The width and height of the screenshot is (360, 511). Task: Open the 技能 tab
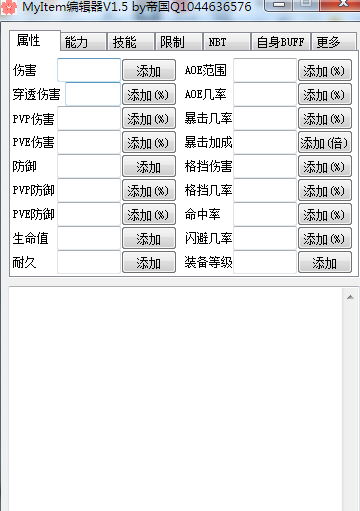pos(131,42)
